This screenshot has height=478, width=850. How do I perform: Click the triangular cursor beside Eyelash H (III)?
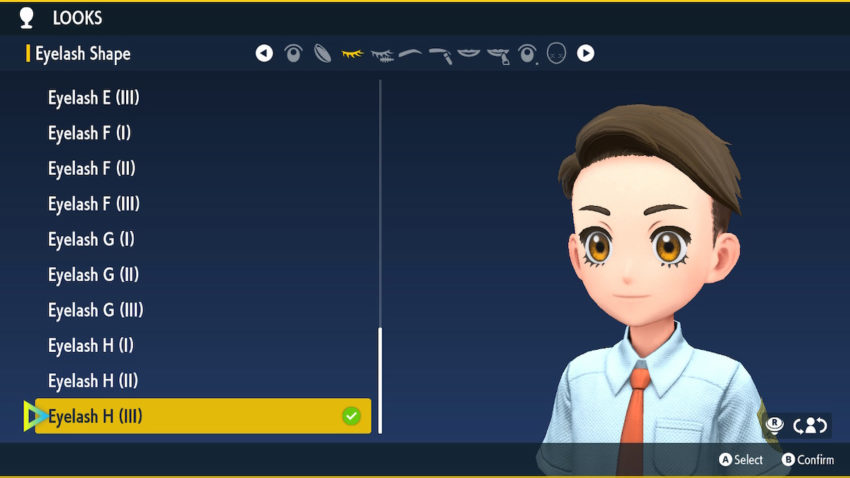click(x=35, y=416)
